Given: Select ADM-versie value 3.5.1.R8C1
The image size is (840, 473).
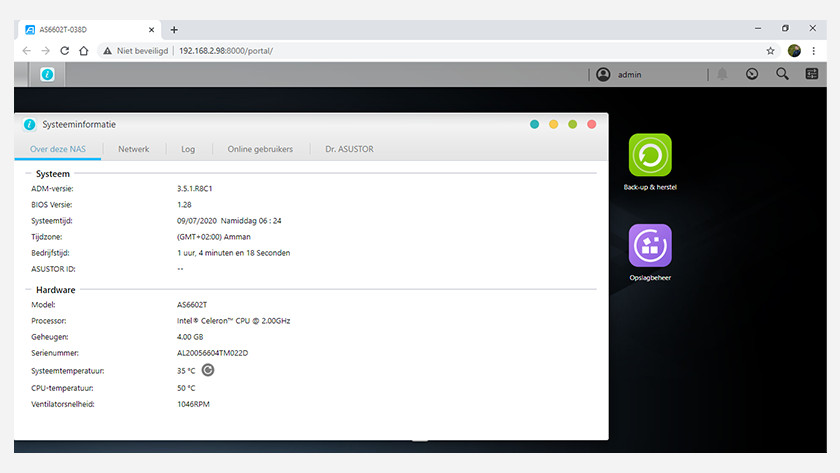Looking at the screenshot, I should click(194, 189).
